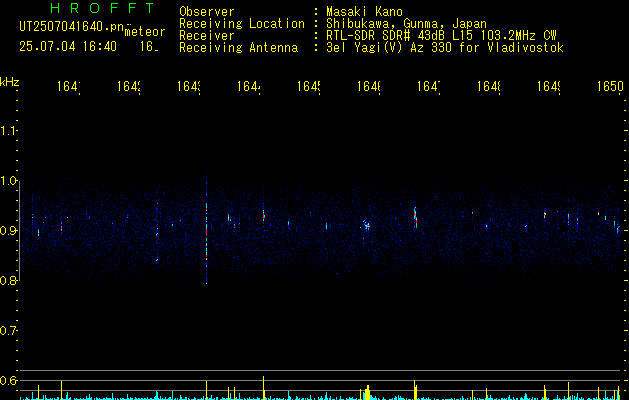
Task: Click the Receiving Antenna label
Action: click(x=238, y=48)
